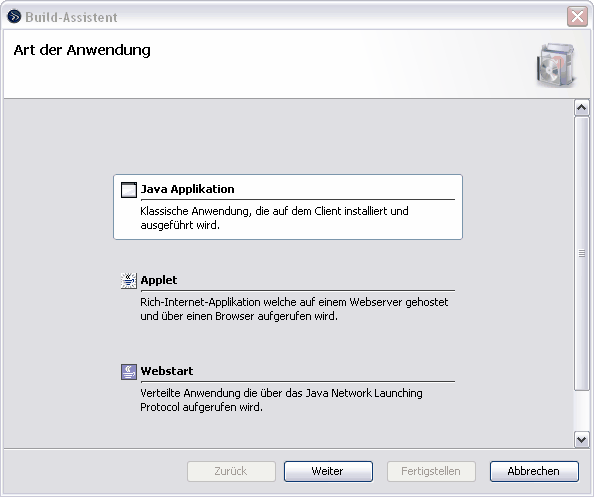Click the Klassische Anwendung description text
Viewport: 594px width, 497px height.
coord(274,218)
